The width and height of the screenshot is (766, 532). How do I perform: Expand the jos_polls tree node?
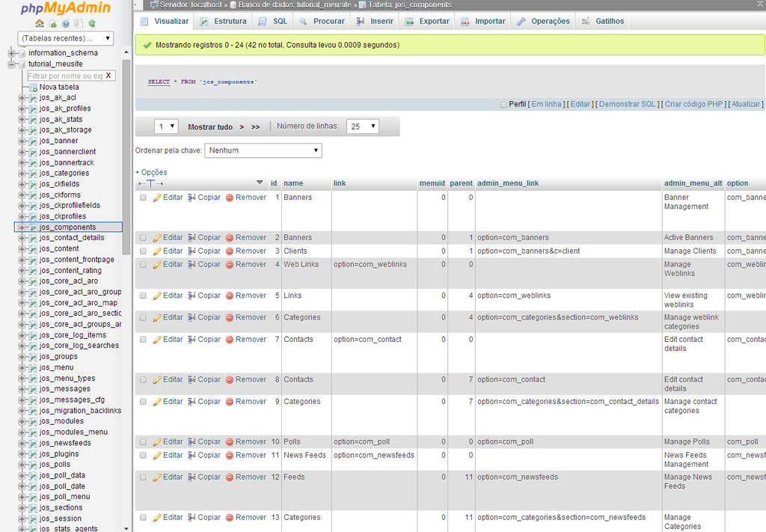tap(22, 465)
